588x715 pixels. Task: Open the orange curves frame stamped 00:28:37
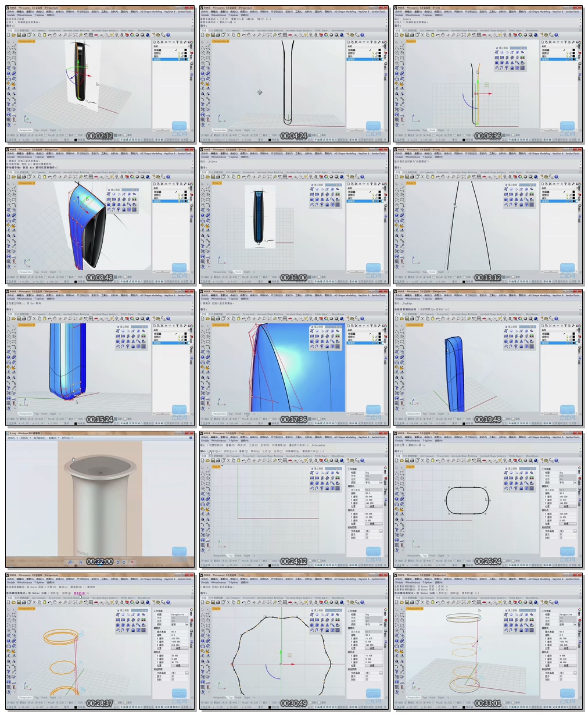tap(100, 641)
